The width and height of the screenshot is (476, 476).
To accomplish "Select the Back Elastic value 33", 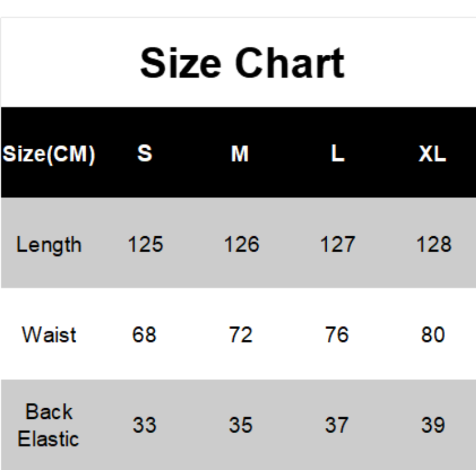I will point(145,425).
